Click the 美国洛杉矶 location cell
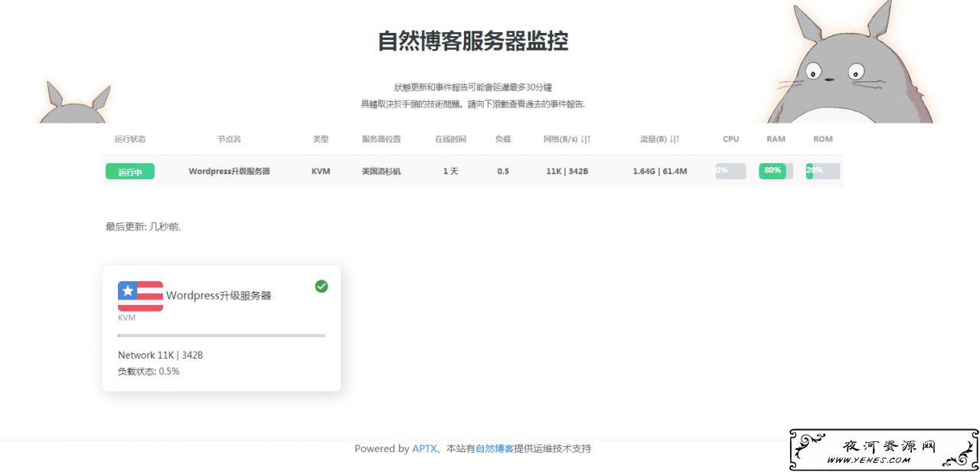Screen dimensions: 980x472 click(x=381, y=172)
